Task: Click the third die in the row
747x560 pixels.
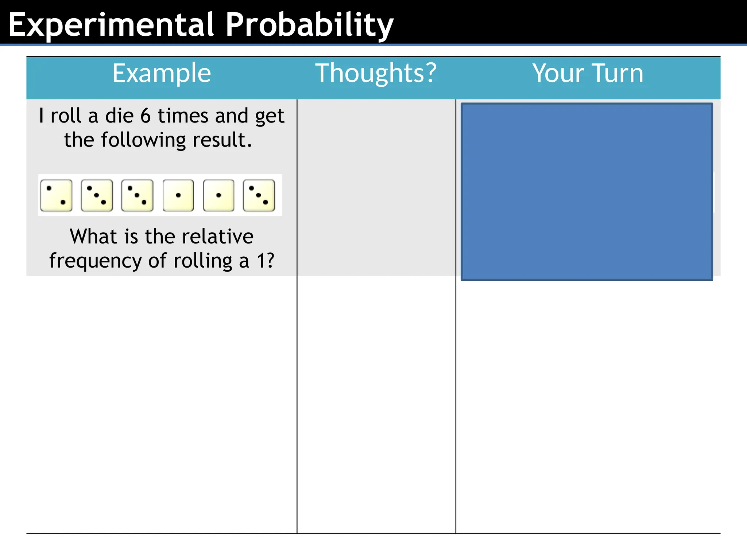Action: tap(137, 195)
